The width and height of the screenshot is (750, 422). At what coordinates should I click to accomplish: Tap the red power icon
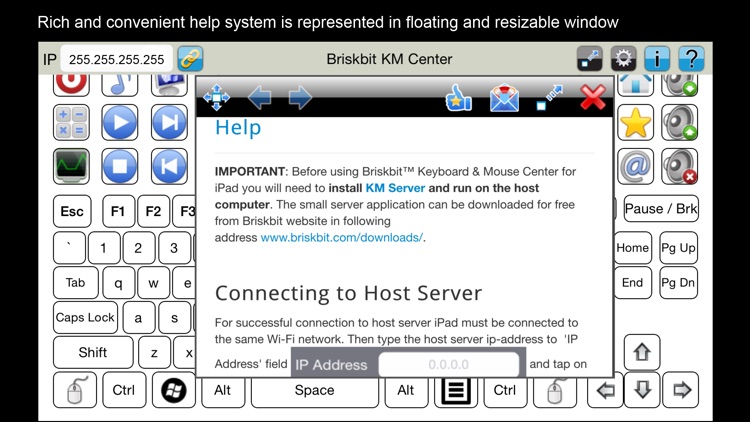[x=71, y=85]
